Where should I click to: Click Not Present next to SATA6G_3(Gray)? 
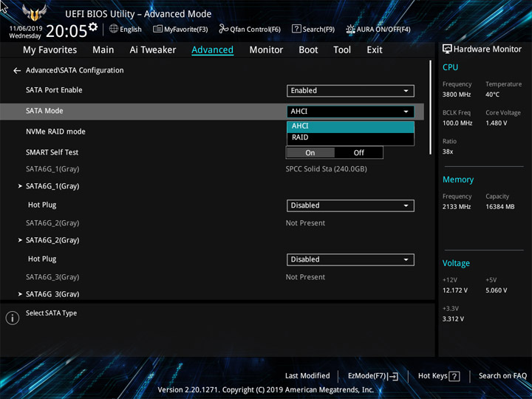(305, 277)
